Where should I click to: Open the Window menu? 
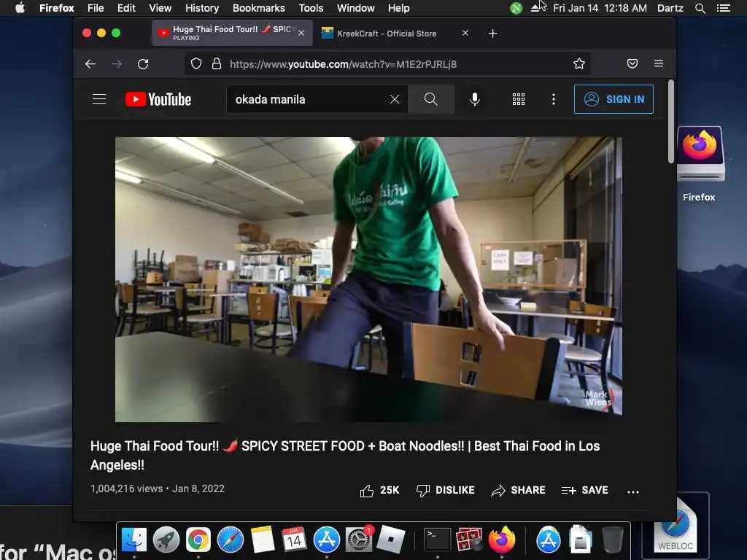[355, 8]
